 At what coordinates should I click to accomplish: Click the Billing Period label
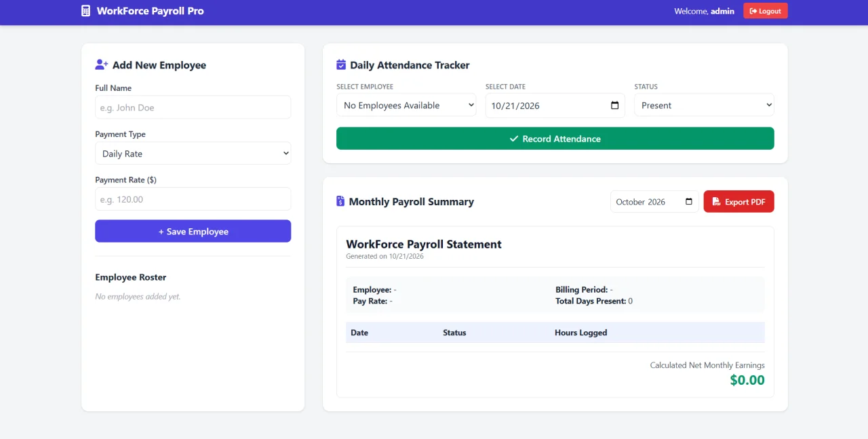581,290
